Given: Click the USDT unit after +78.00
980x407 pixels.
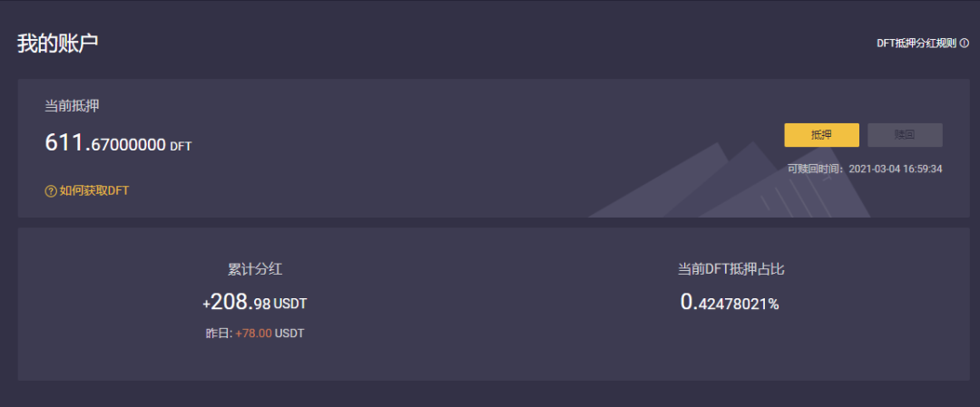Looking at the screenshot, I should (x=290, y=334).
